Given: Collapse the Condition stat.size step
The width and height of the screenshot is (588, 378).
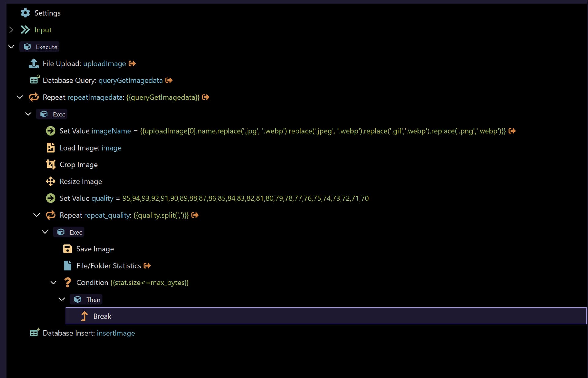Looking at the screenshot, I should coord(53,282).
